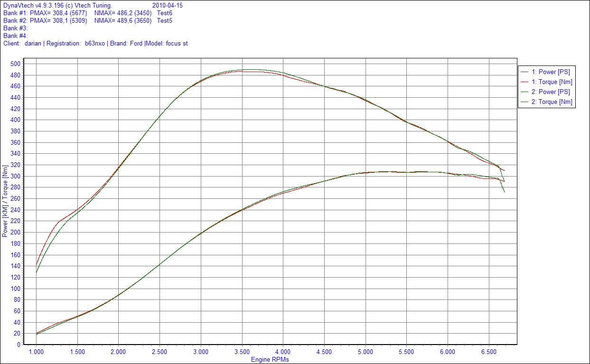This screenshot has height=364, width=590.
Task: Click the "480" tick on the vertical axis
Action: click(x=15, y=75)
